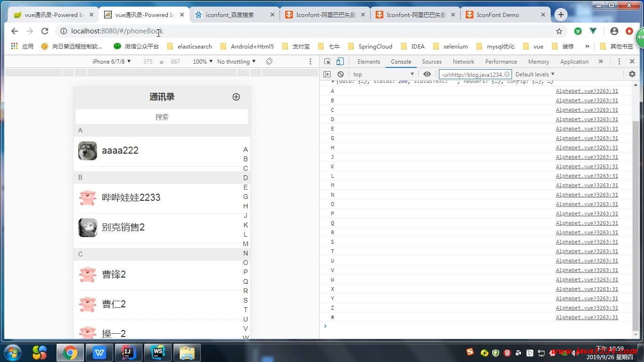Close the DevTools panel
Image resolution: width=644 pixels, height=362 pixels.
(x=632, y=61)
